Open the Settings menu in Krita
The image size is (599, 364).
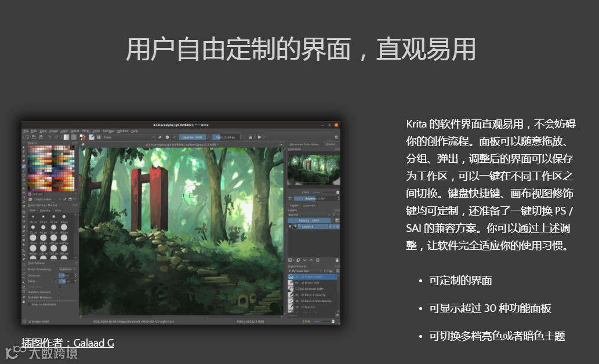point(108,131)
